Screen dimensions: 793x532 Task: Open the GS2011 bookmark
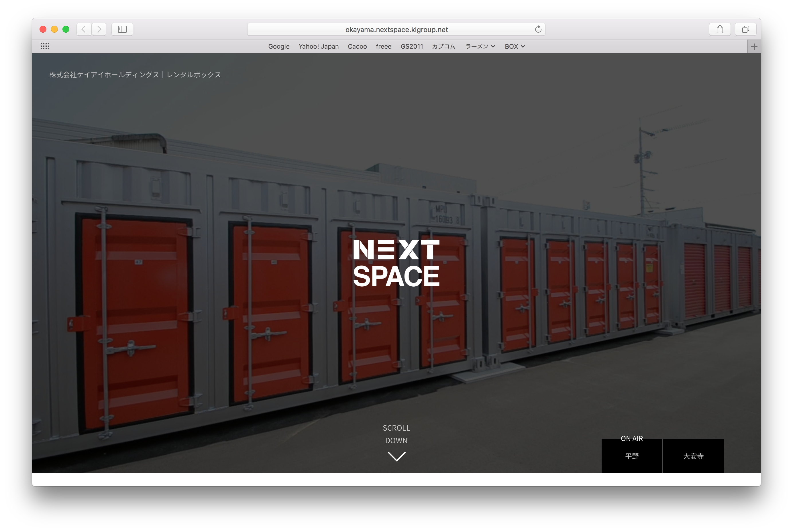pyautogui.click(x=412, y=46)
